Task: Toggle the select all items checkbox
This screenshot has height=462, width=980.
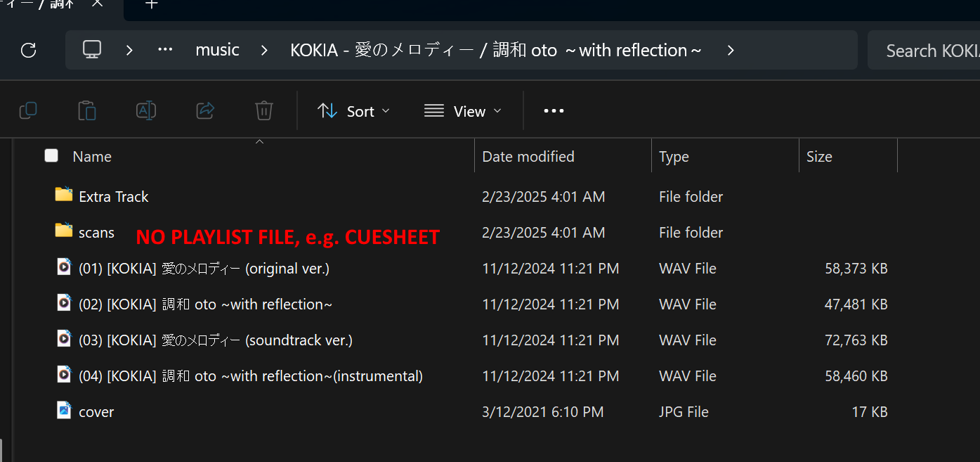Action: point(51,156)
